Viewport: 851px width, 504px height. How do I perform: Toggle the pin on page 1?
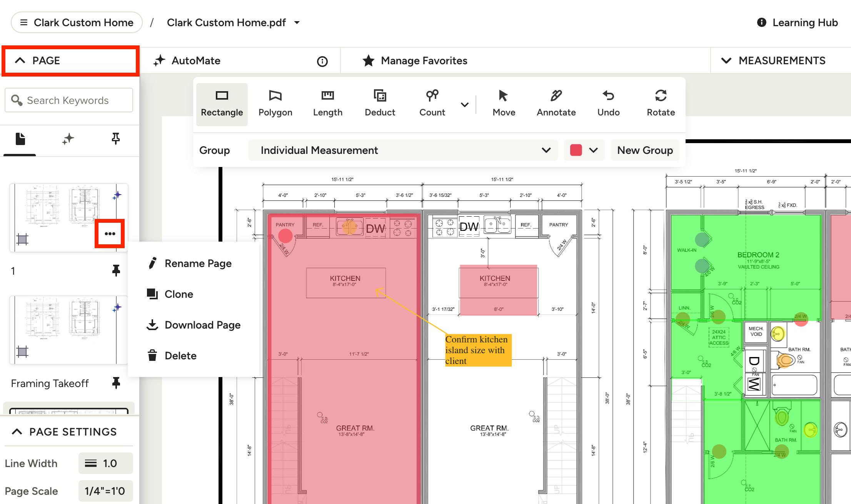[116, 271]
